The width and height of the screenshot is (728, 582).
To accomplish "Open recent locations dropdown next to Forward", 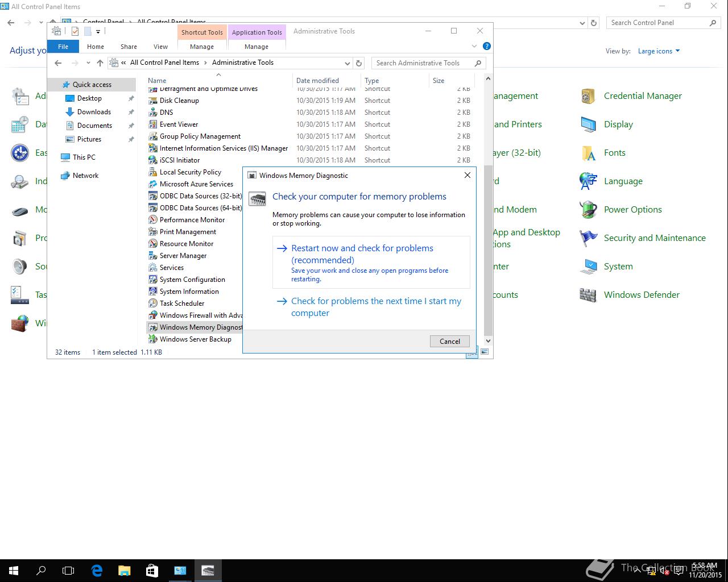I will [x=88, y=63].
